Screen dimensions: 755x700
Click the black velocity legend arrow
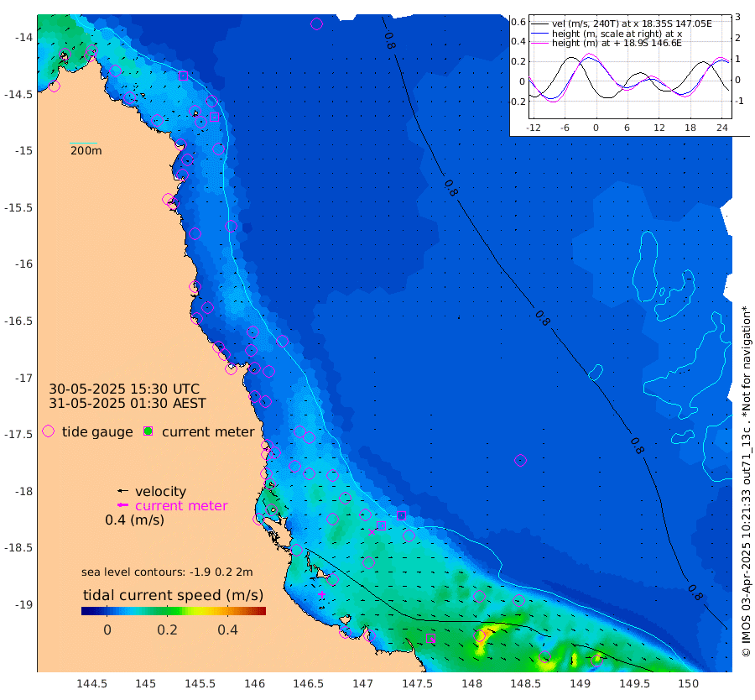122,491
